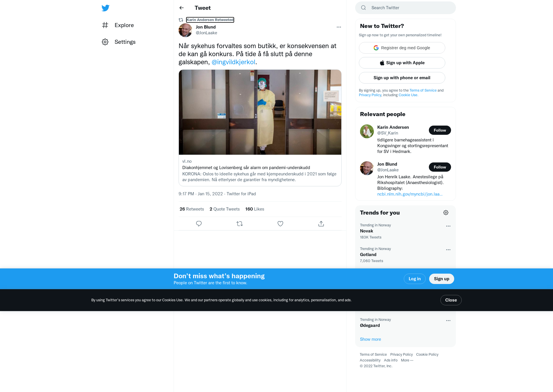Image resolution: width=553 pixels, height=392 pixels.
Task: Open Jon Blund's profile avatar in tweet
Action: click(185, 30)
